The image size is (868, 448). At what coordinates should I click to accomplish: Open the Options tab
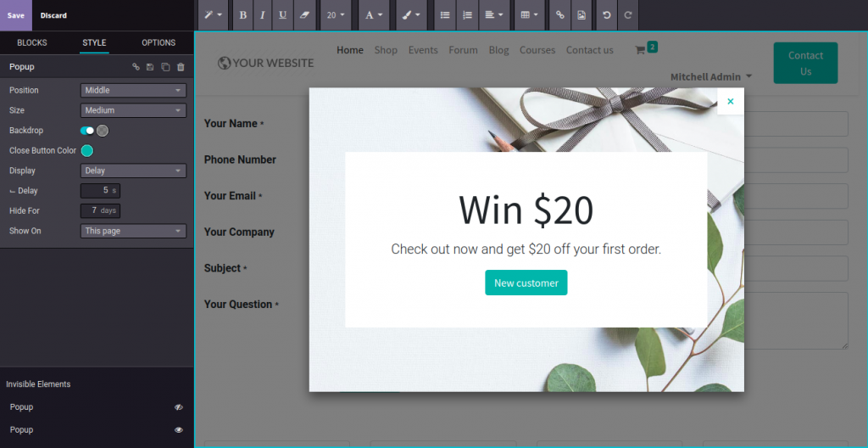(159, 43)
